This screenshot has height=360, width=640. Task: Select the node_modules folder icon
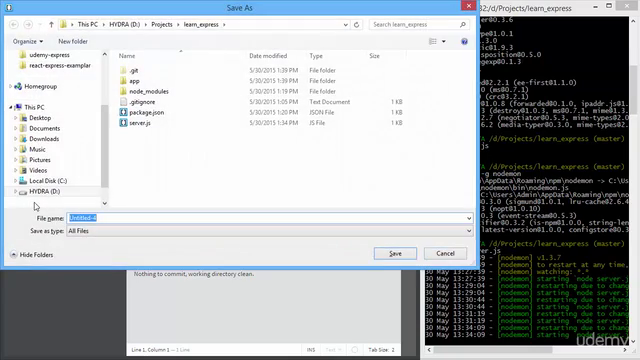pos(123,91)
